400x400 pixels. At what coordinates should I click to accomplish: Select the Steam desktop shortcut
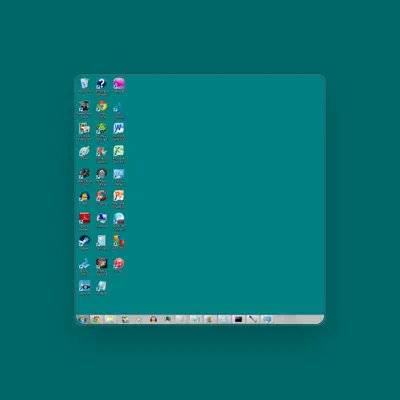(x=85, y=241)
